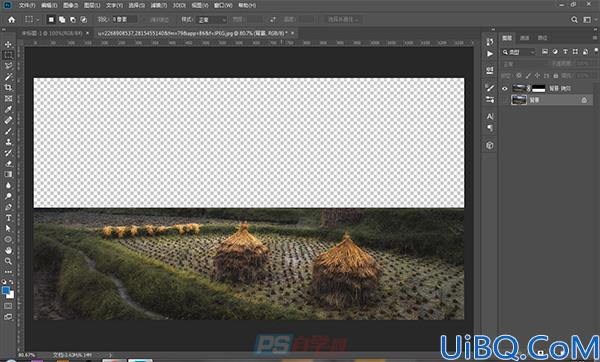Open the File menu
The height and width of the screenshot is (362, 600).
click(x=27, y=5)
